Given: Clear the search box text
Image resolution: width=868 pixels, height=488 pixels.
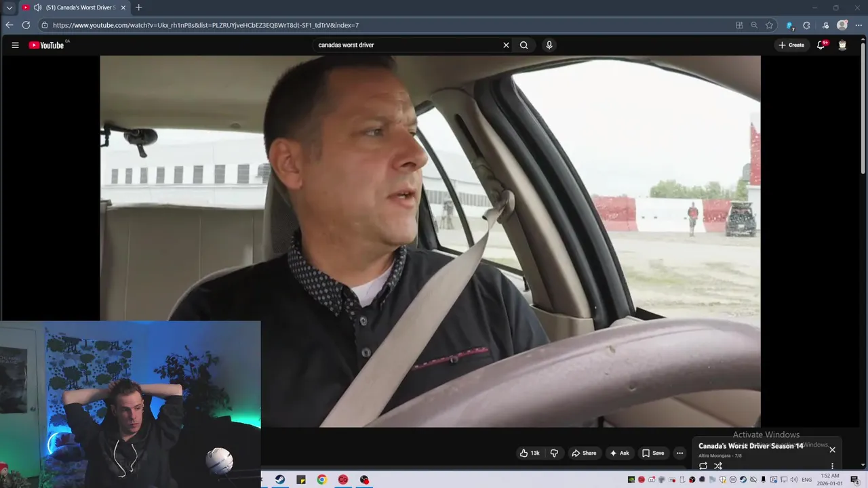Looking at the screenshot, I should [506, 45].
